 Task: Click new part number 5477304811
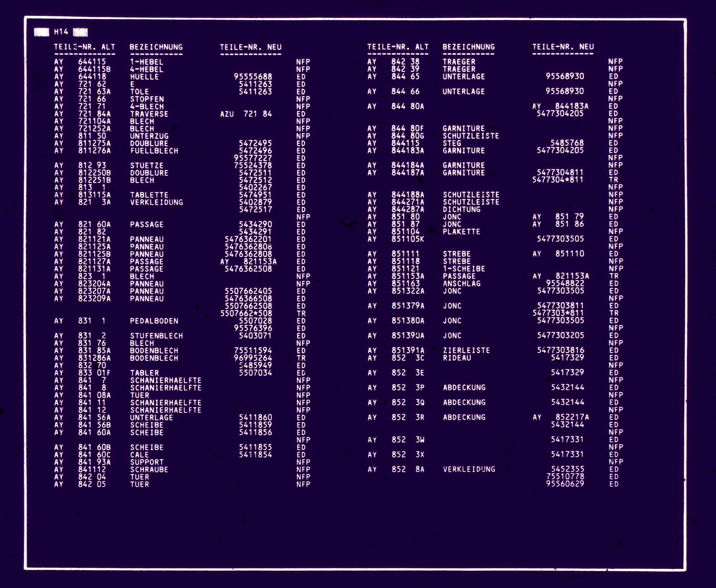tap(560, 172)
